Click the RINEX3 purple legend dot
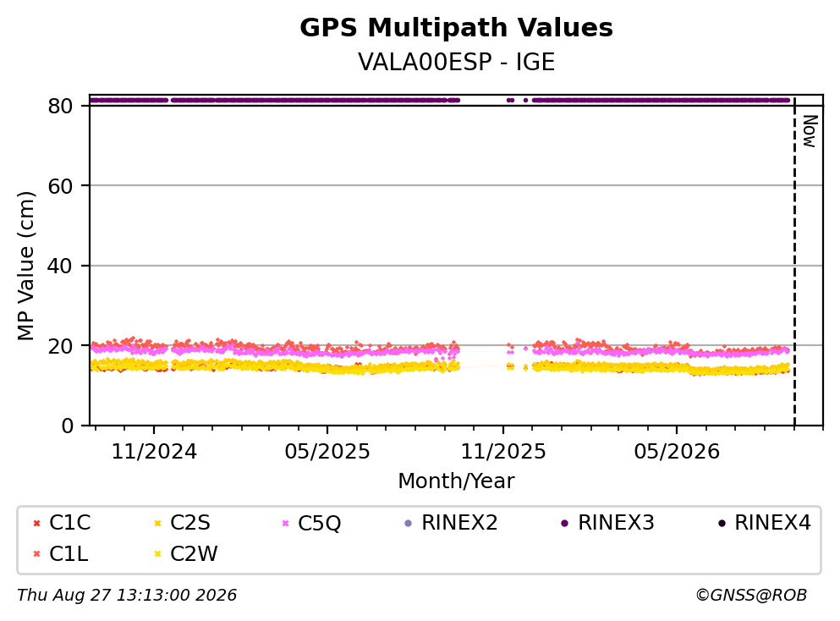This screenshot has width=840, height=621. point(564,523)
